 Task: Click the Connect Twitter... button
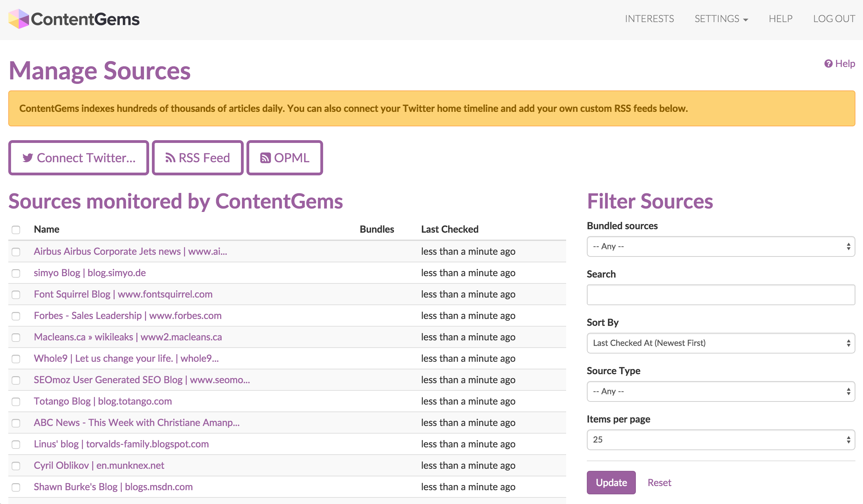[x=79, y=158]
